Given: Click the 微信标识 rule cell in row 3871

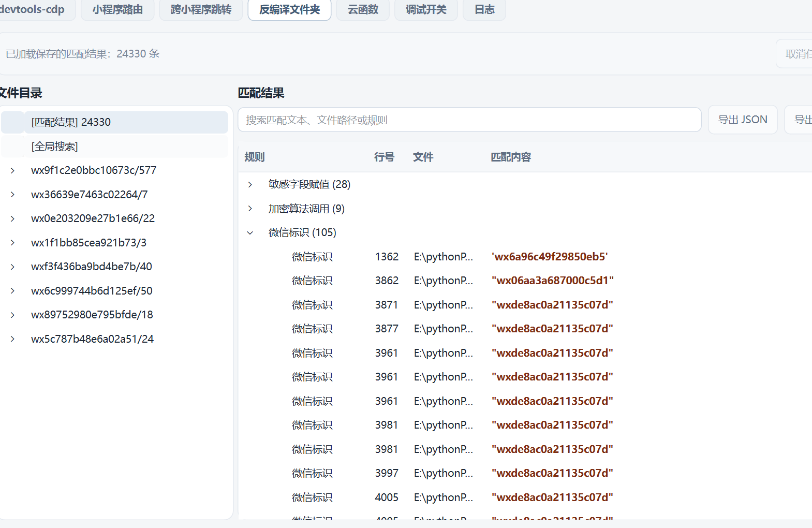Looking at the screenshot, I should pos(312,305).
